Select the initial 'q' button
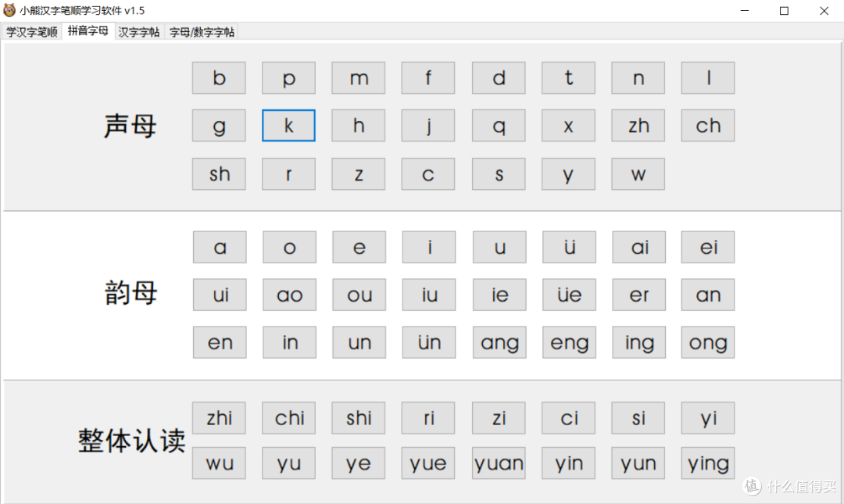This screenshot has width=844, height=504. pyautogui.click(x=499, y=126)
